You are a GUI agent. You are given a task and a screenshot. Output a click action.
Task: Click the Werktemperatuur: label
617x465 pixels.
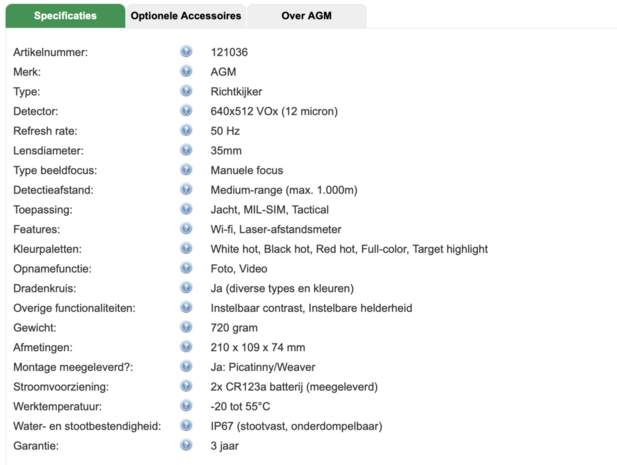pos(57,406)
